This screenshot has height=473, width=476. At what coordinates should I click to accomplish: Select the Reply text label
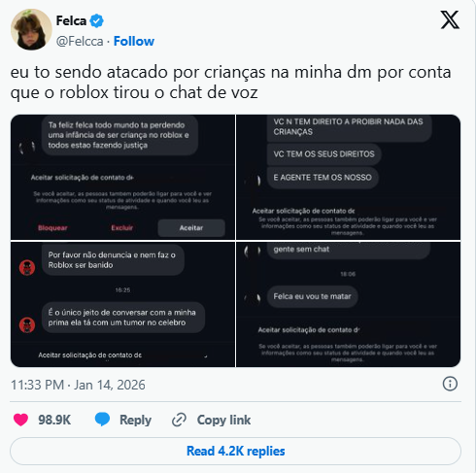tap(135, 420)
